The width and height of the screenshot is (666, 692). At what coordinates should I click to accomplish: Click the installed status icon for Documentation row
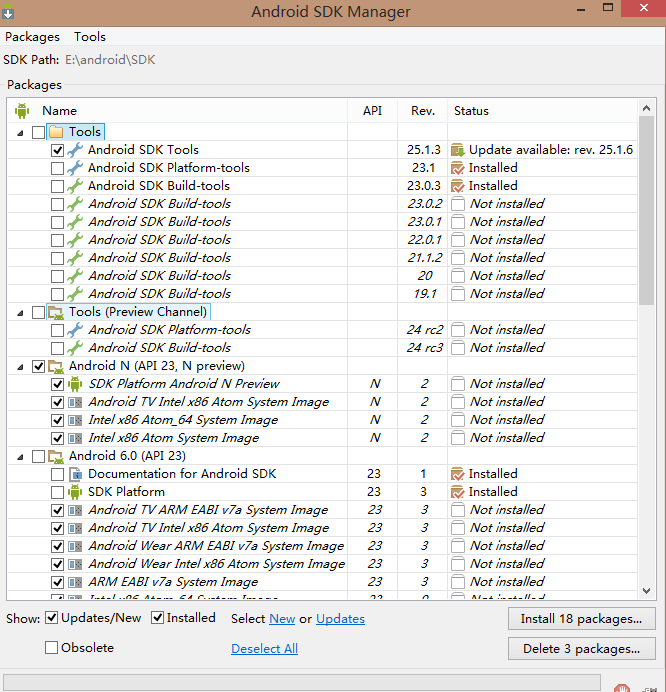click(458, 474)
